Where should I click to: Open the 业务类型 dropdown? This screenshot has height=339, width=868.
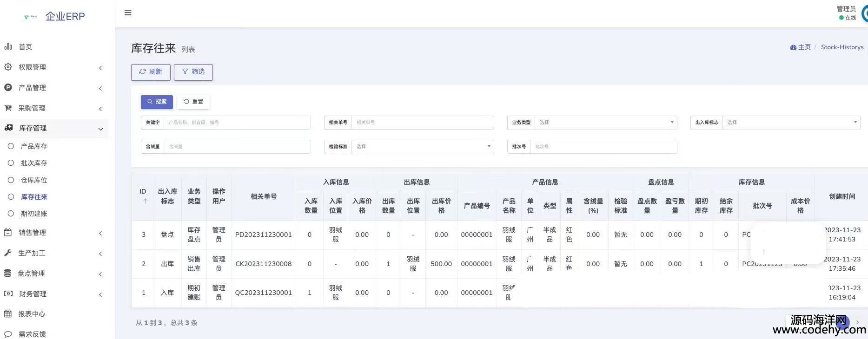(606, 123)
